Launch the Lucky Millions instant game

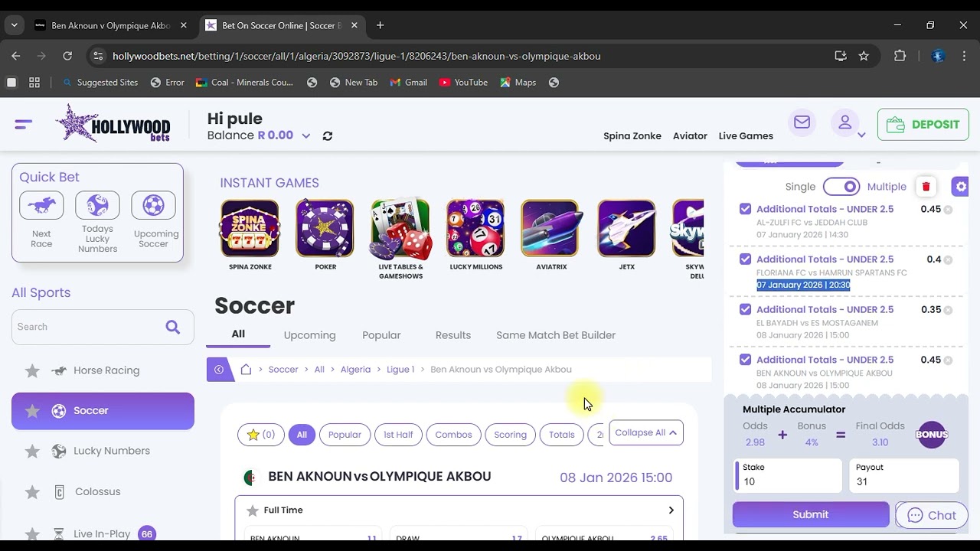pos(475,229)
